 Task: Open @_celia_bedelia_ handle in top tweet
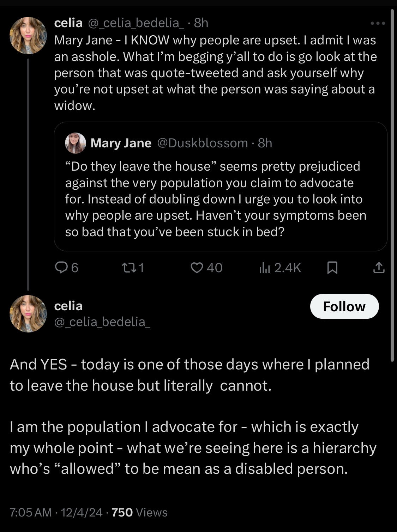click(x=136, y=23)
